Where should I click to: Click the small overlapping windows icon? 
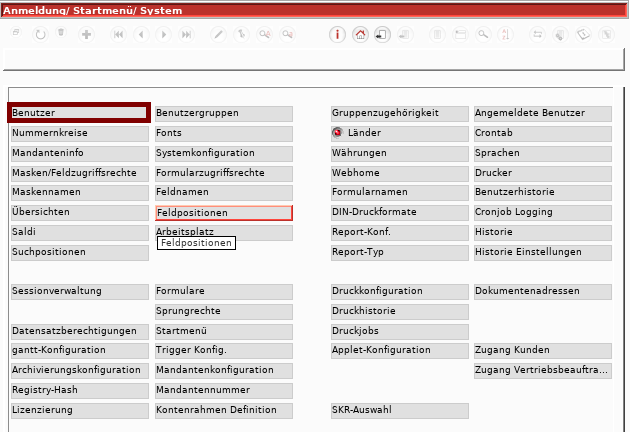click(16, 32)
